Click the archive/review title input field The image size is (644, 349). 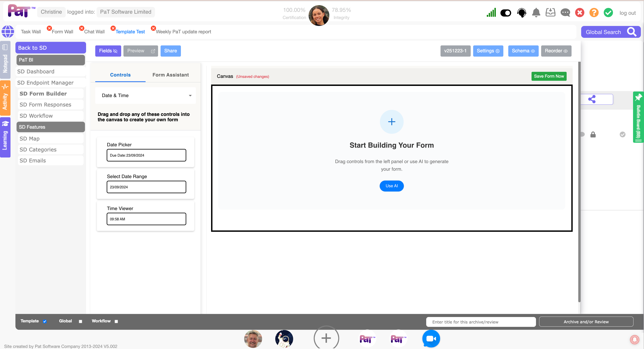[481, 322]
